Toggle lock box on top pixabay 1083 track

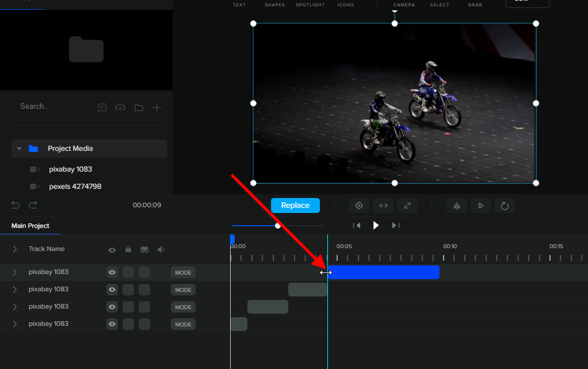(128, 272)
